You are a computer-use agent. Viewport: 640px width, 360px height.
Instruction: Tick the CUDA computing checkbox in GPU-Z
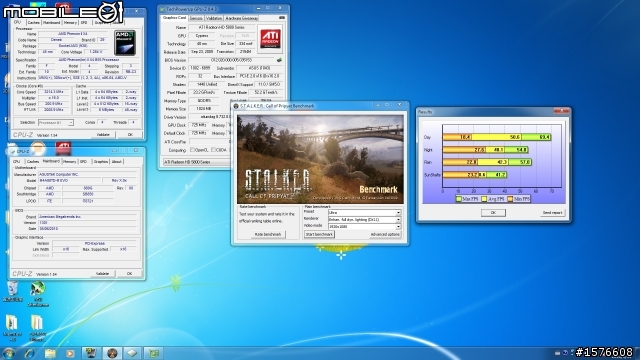coord(213,150)
